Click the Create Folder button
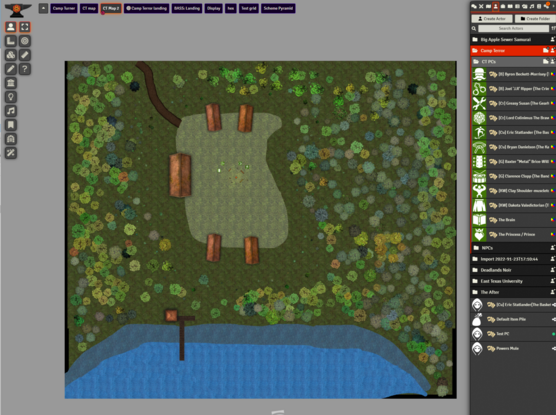 (535, 18)
